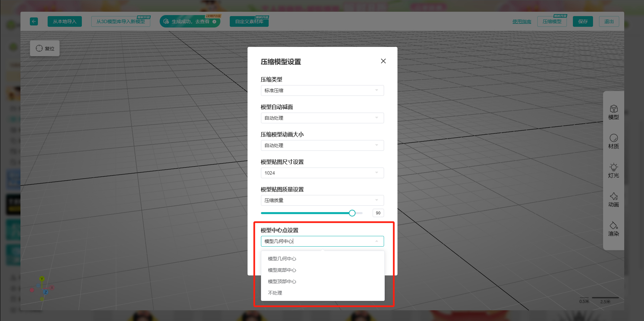Open the Render panel icon
Image resolution: width=644 pixels, height=321 pixels.
pyautogui.click(x=613, y=229)
